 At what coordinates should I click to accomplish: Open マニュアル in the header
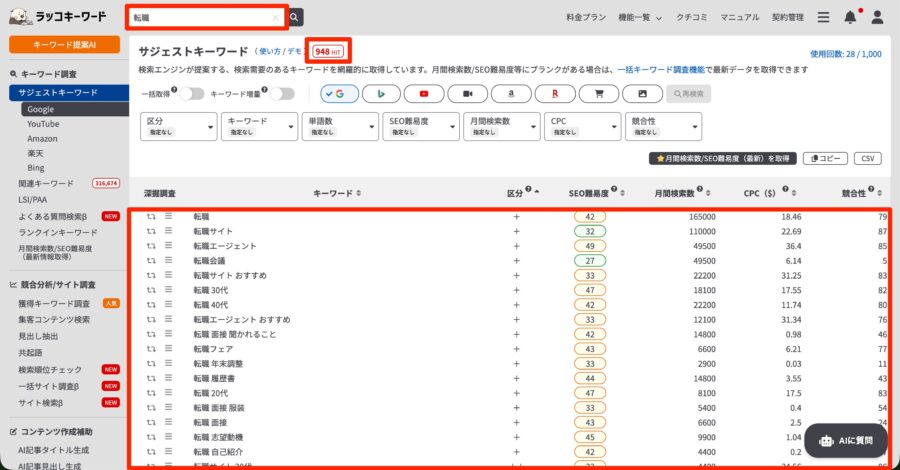pyautogui.click(x=740, y=17)
